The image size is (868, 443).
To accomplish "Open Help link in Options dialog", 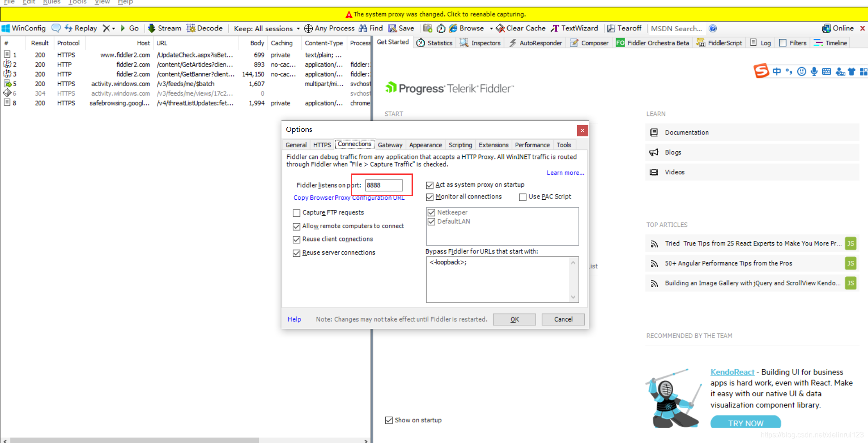I will [x=294, y=319].
